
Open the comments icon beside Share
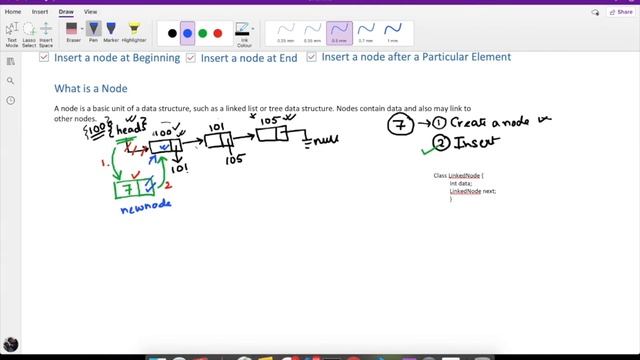(x=595, y=13)
